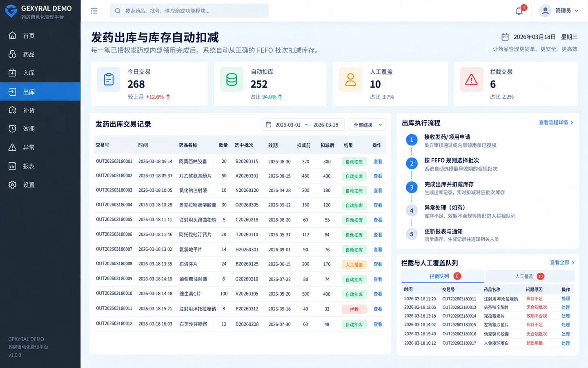The image size is (588, 368).
Task: Click 效期不合规 reason for 克拉霉素片
Action: point(537,316)
